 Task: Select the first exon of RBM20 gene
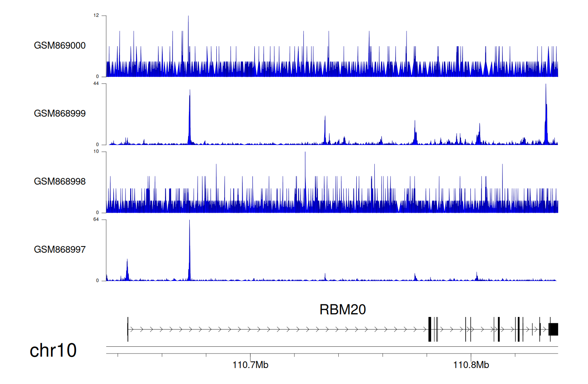pos(128,330)
